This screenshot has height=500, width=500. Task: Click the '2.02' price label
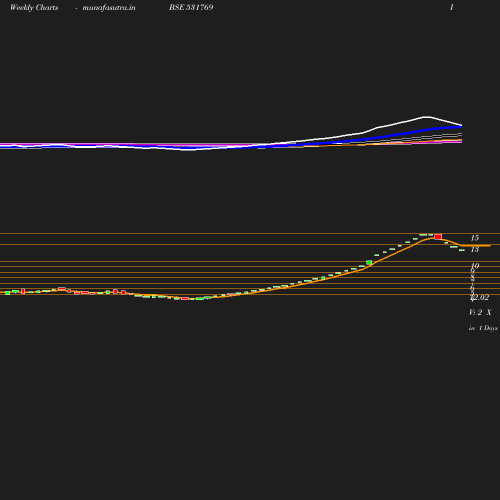tap(480, 297)
